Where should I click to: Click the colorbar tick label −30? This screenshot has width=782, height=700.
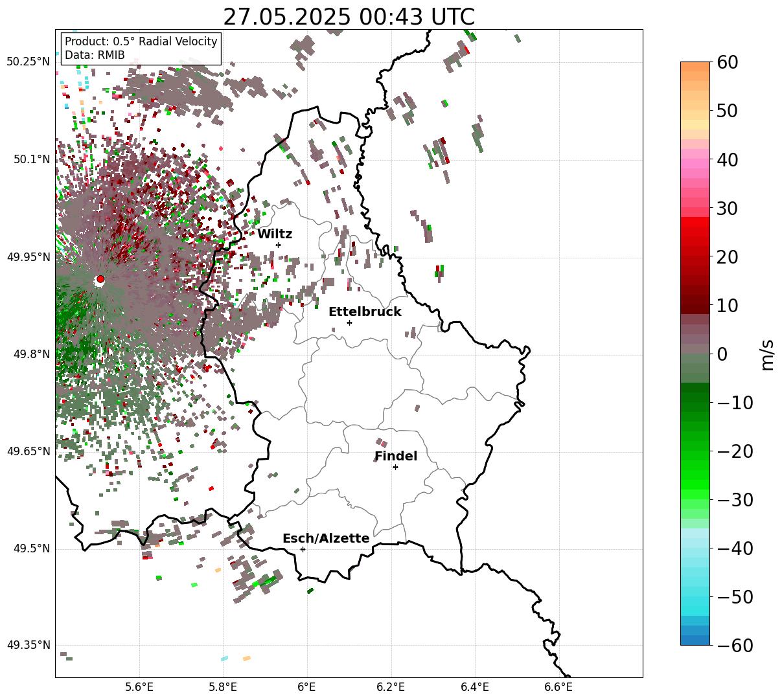coord(735,500)
